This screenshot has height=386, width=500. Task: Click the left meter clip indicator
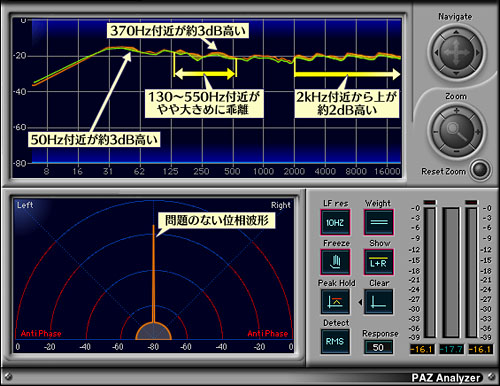430,202
